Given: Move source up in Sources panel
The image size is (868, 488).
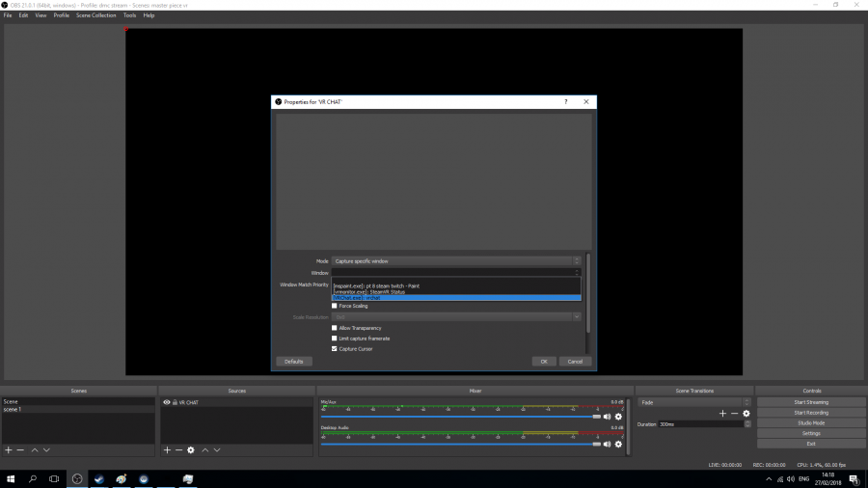Looking at the screenshot, I should tap(204, 449).
